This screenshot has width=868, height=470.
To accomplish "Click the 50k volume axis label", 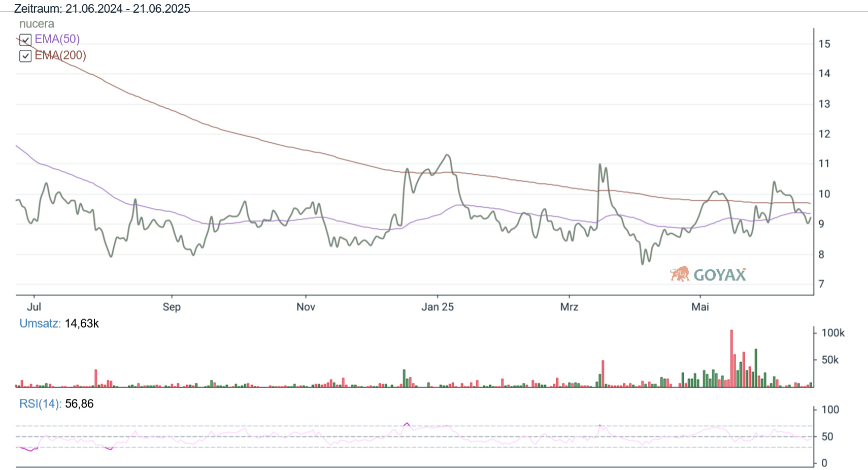I will (830, 360).
